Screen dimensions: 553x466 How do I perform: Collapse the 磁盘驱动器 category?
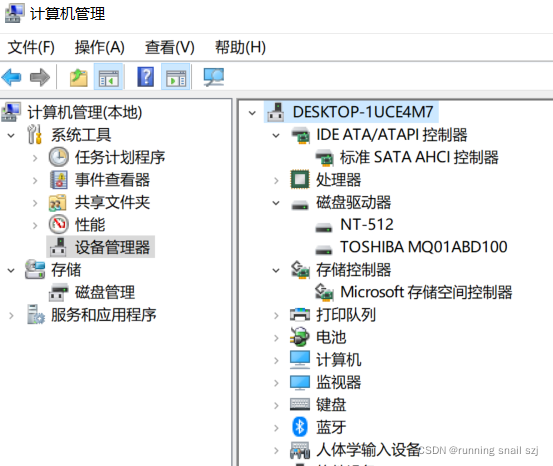[276, 203]
